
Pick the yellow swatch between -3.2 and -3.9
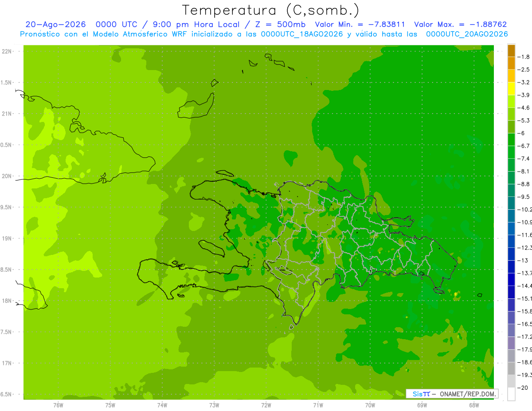511,89
